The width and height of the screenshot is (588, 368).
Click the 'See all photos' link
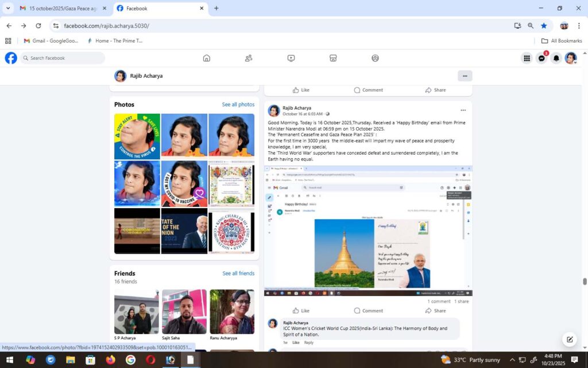[x=238, y=105]
